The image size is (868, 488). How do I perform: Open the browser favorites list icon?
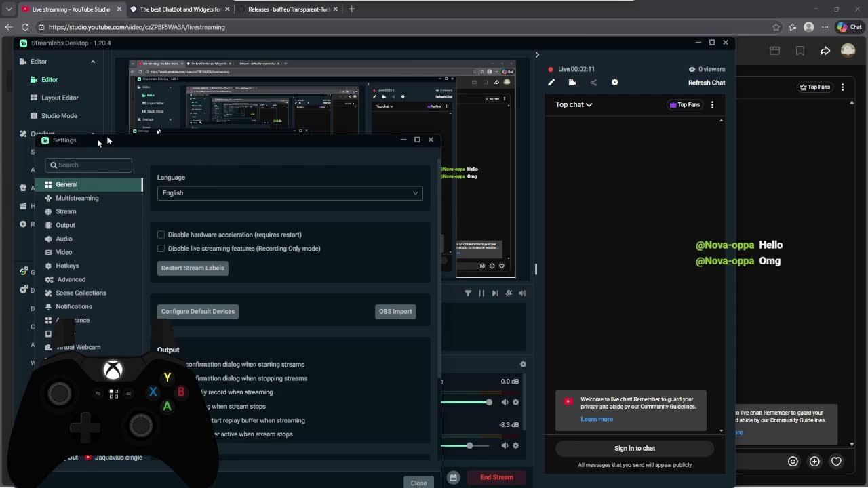(793, 27)
